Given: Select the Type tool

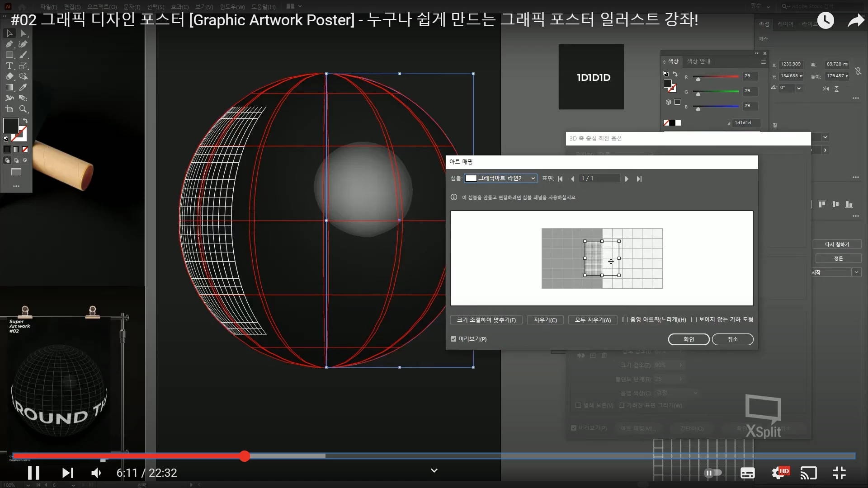Looking at the screenshot, I should pos(9,66).
